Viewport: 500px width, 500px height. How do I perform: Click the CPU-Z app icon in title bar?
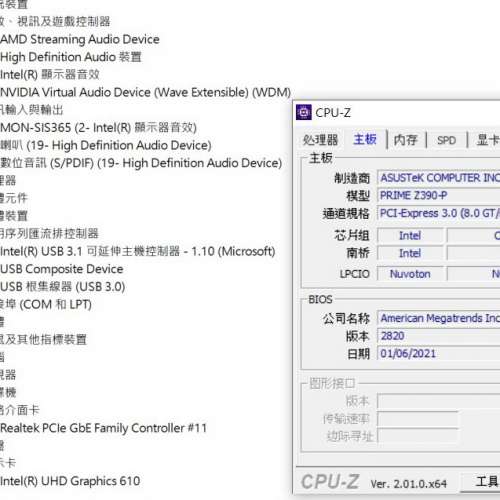tap(304, 112)
